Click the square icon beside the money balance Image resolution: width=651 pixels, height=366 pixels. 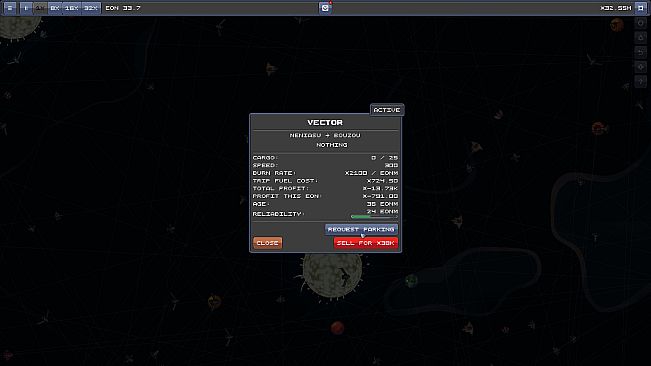coord(641,8)
